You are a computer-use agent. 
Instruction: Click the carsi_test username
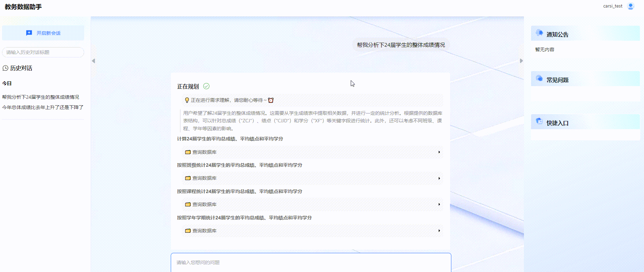613,6
